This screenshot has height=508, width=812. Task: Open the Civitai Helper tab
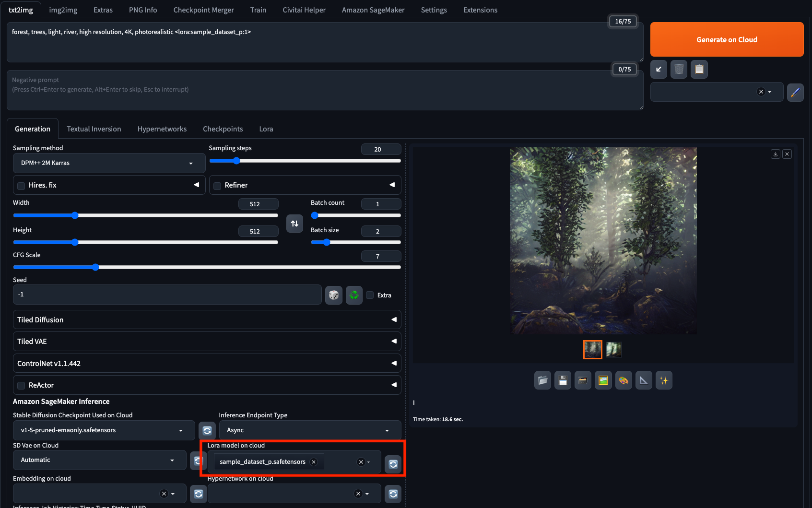coord(304,10)
